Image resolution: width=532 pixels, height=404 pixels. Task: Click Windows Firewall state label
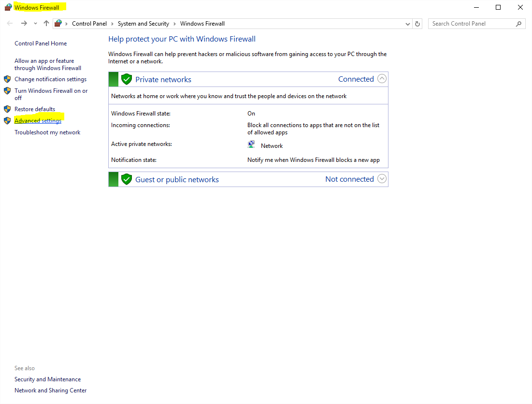141,114
